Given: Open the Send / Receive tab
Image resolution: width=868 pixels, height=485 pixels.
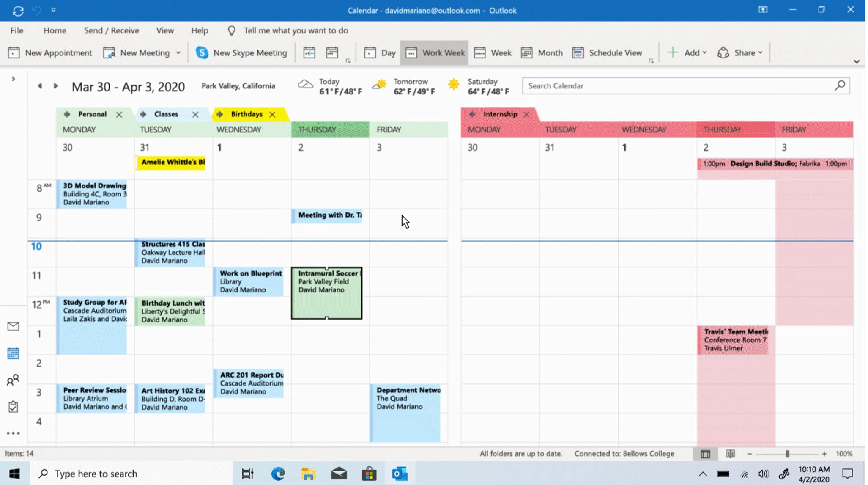Looking at the screenshot, I should click(x=112, y=30).
